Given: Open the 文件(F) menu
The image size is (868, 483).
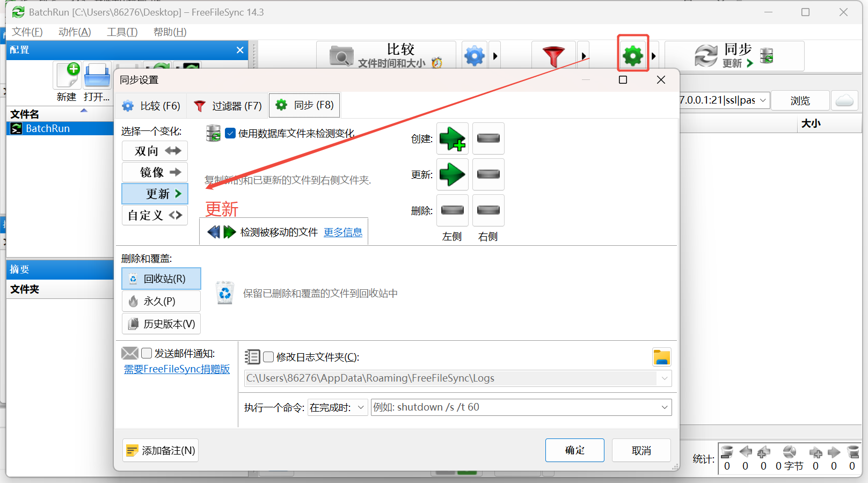Looking at the screenshot, I should pos(27,32).
